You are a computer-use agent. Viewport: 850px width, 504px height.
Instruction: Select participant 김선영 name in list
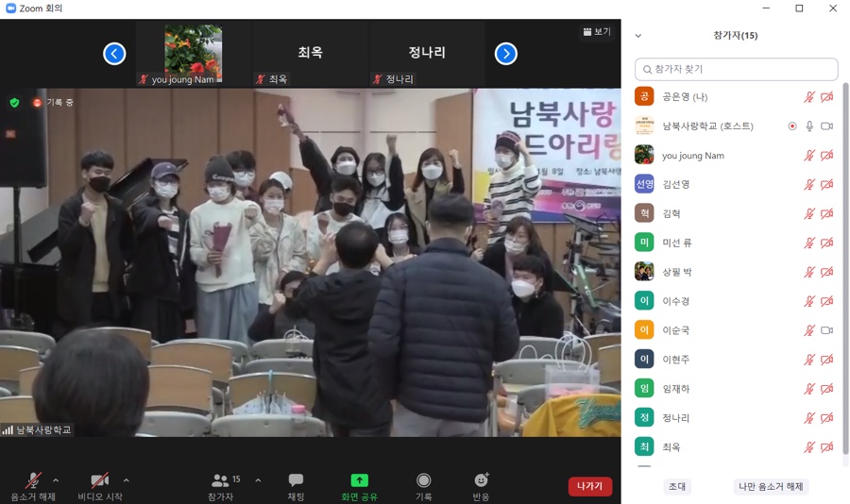point(676,184)
